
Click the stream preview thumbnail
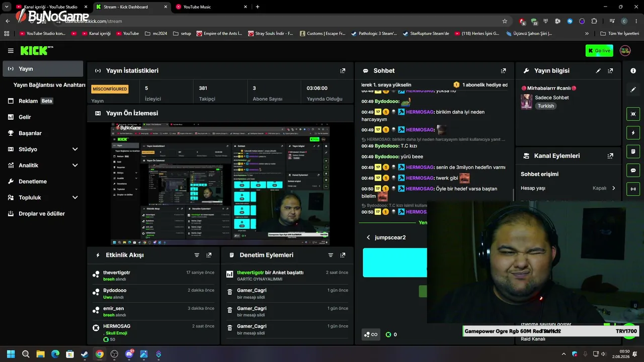(220, 184)
